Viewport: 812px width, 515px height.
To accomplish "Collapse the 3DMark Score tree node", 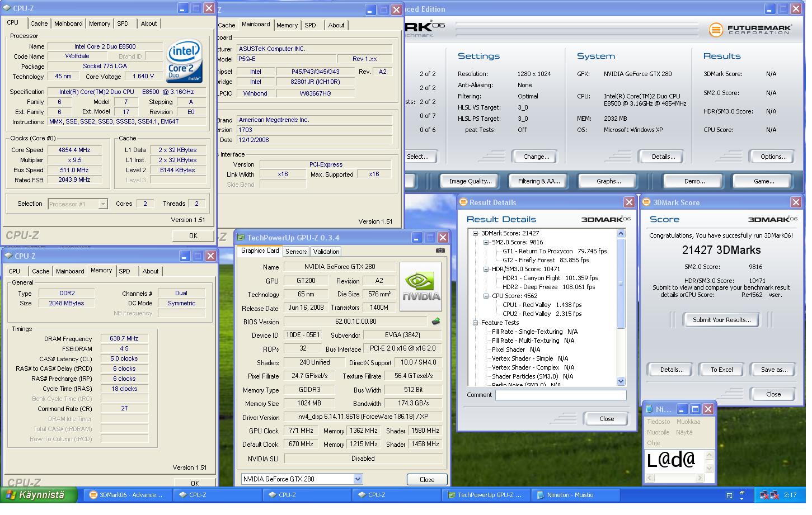I will [475, 233].
